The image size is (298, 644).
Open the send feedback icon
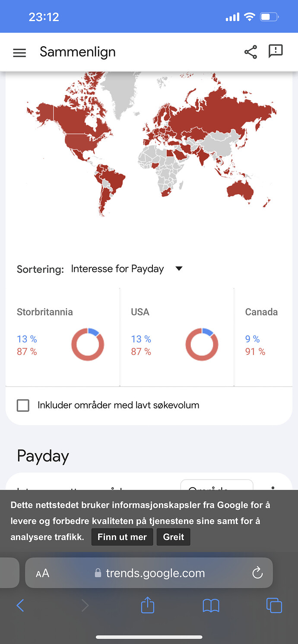276,51
